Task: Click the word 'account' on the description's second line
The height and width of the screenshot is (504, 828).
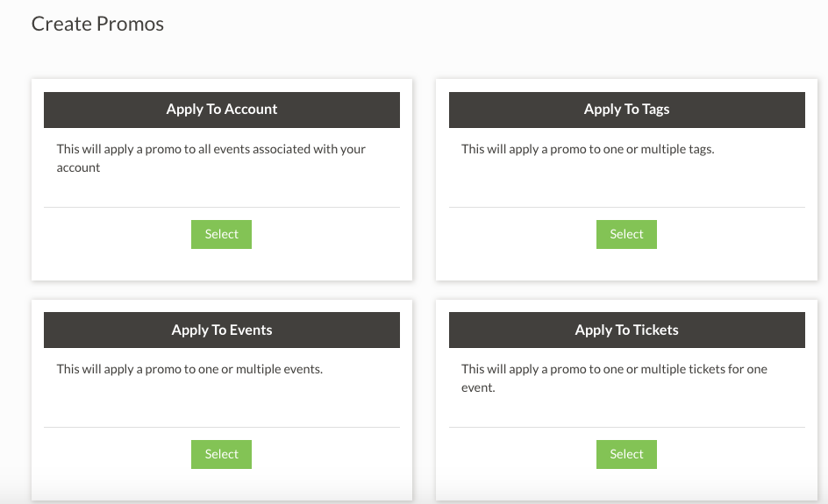Action: (79, 167)
